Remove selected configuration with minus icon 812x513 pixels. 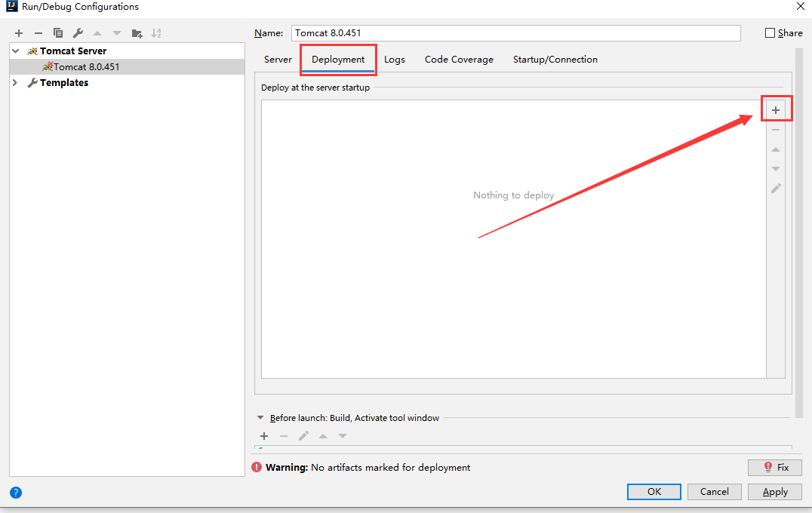(x=38, y=33)
